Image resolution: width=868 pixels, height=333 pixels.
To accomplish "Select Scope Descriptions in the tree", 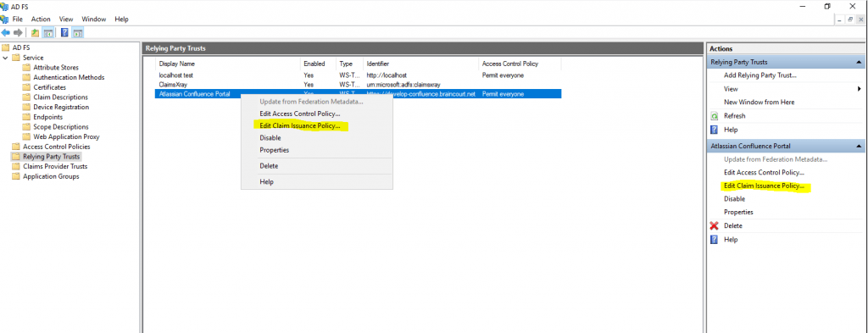I will [61, 127].
